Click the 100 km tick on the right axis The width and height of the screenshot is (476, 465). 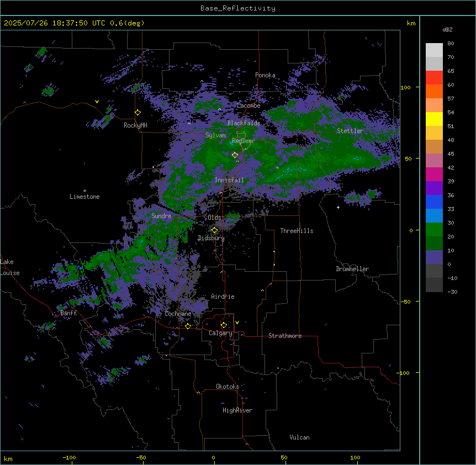point(405,87)
